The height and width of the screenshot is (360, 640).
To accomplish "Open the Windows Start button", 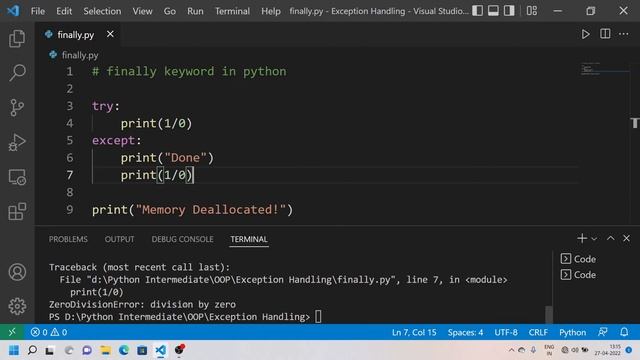I will click(x=14, y=350).
